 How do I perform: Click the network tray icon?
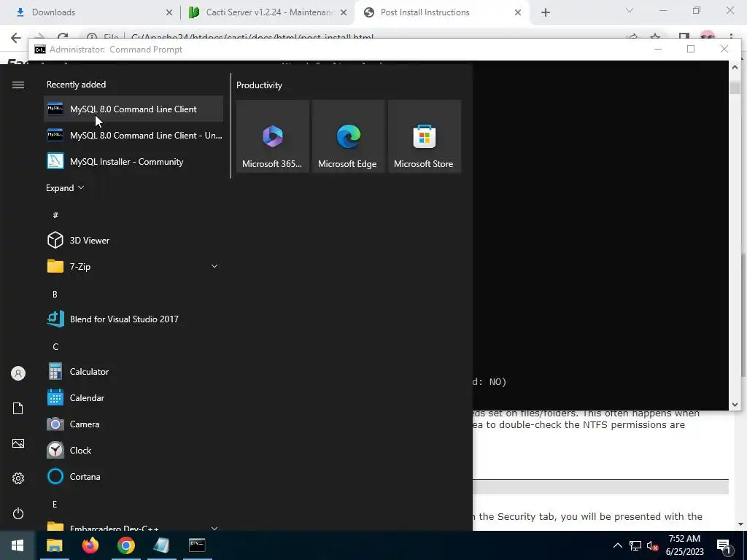(635, 545)
